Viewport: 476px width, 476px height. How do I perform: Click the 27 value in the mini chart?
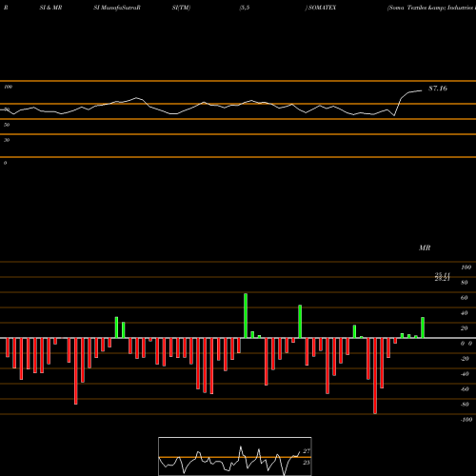pyautogui.click(x=307, y=451)
